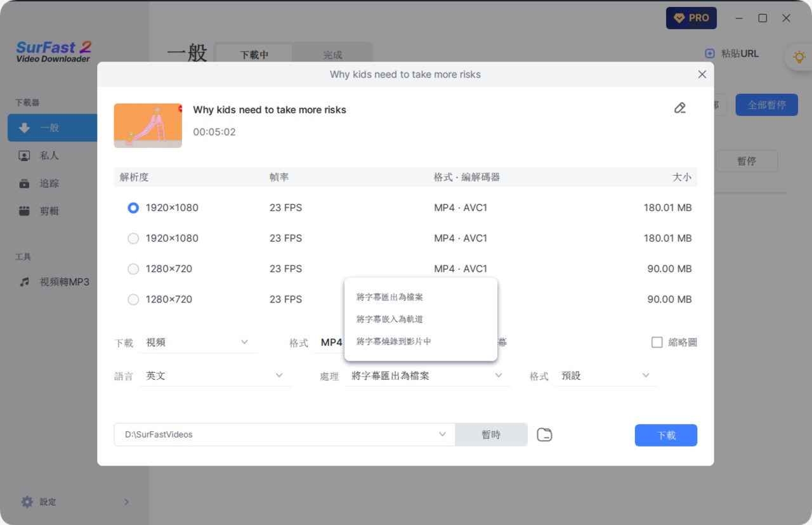
Task: Click the 暫時 temporary button
Action: [491, 435]
